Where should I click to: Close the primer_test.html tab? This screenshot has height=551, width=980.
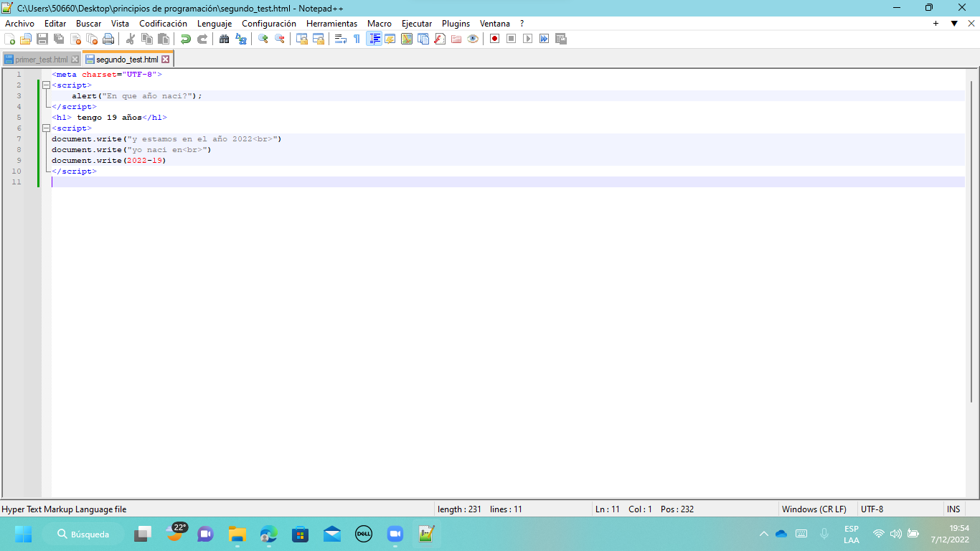[x=75, y=60]
